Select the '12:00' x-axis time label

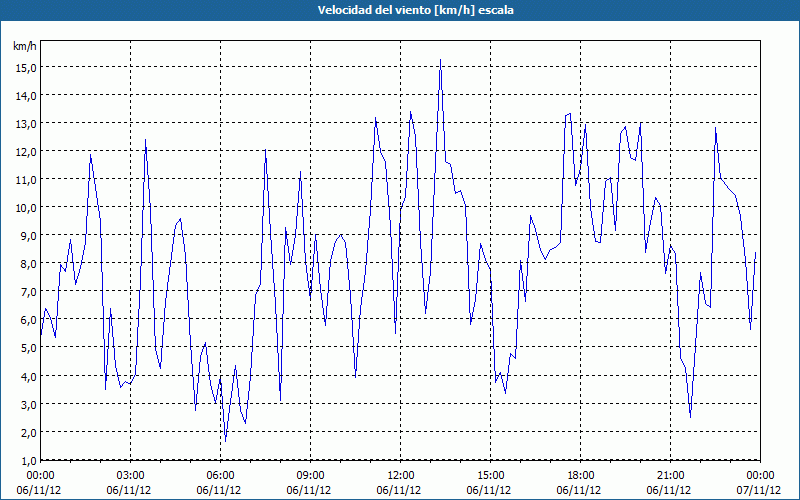click(x=401, y=476)
